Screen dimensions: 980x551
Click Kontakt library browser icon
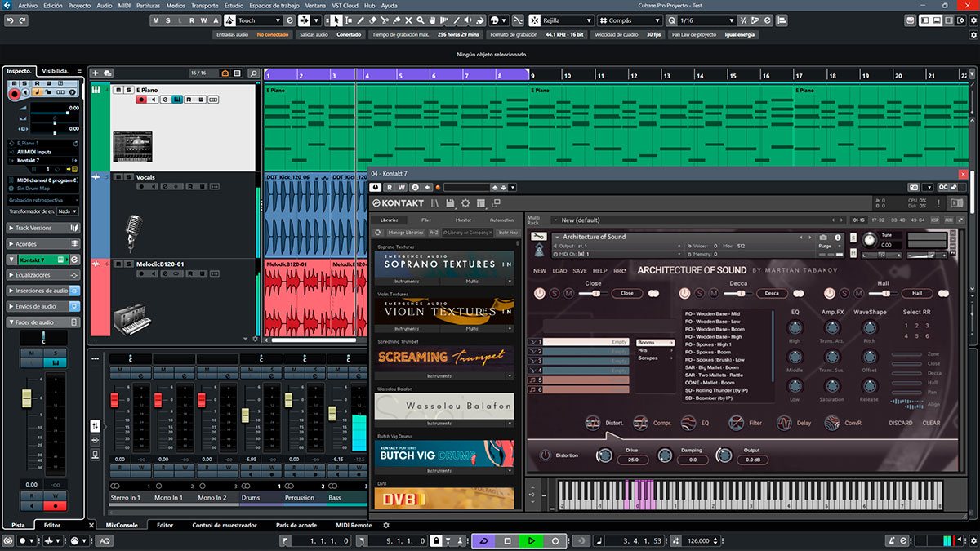(434, 202)
